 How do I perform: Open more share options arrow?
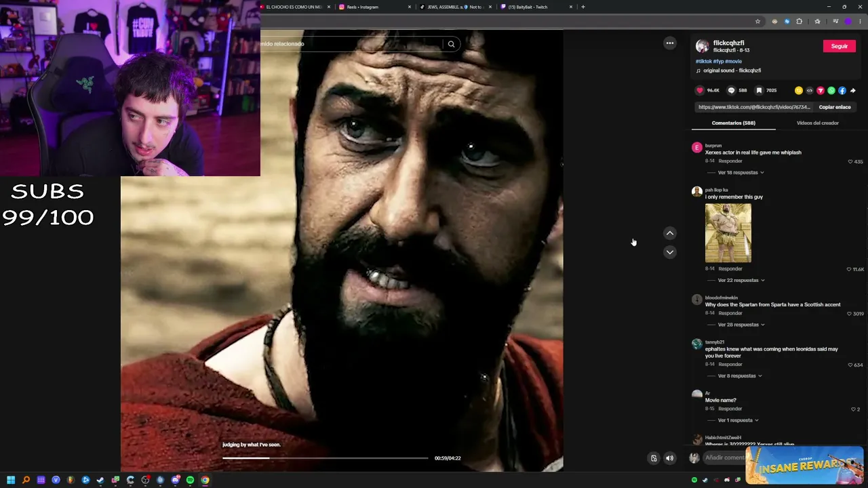coord(853,90)
